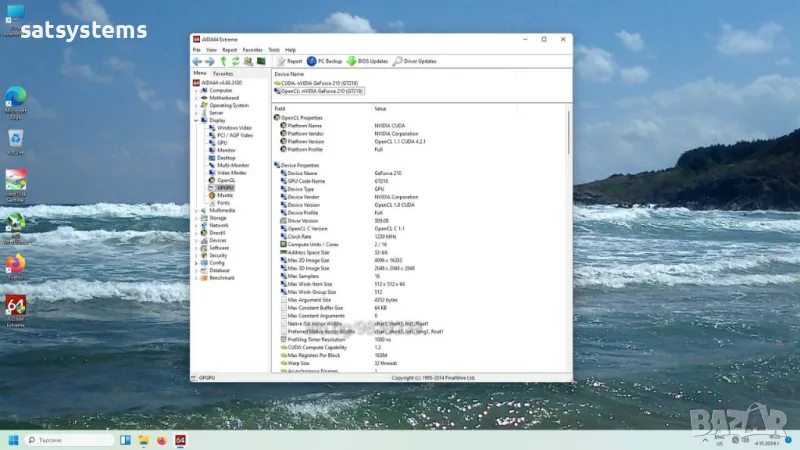
Task: Open Driver Updates from the toolbar
Action: point(414,61)
